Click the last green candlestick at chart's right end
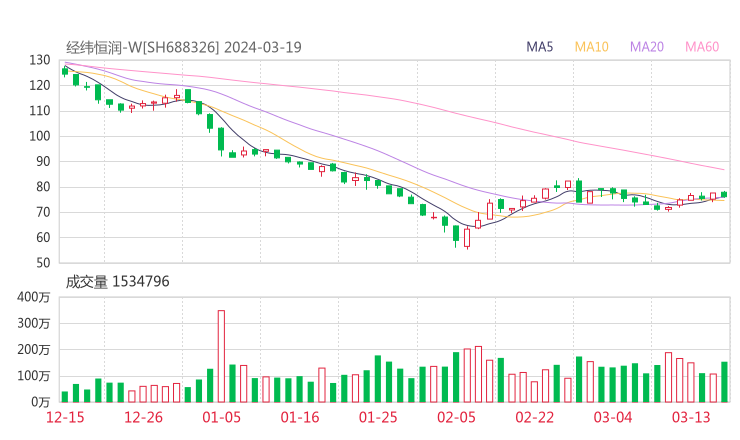 724,195
